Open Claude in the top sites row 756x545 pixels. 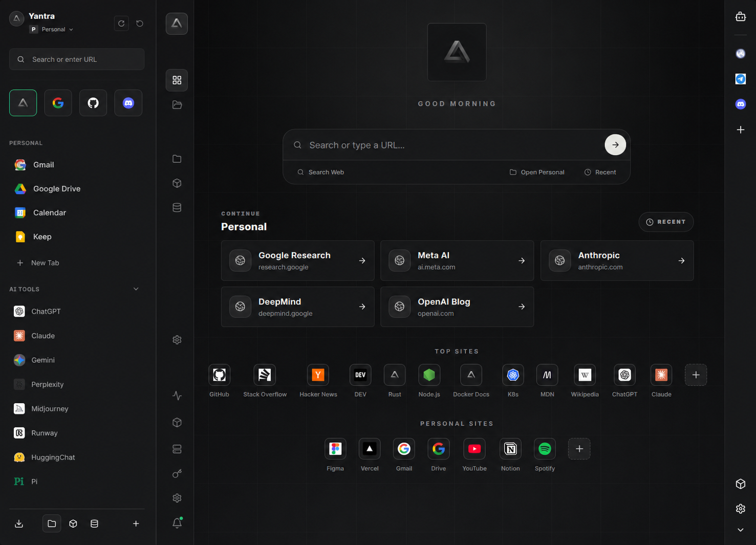[x=661, y=375]
